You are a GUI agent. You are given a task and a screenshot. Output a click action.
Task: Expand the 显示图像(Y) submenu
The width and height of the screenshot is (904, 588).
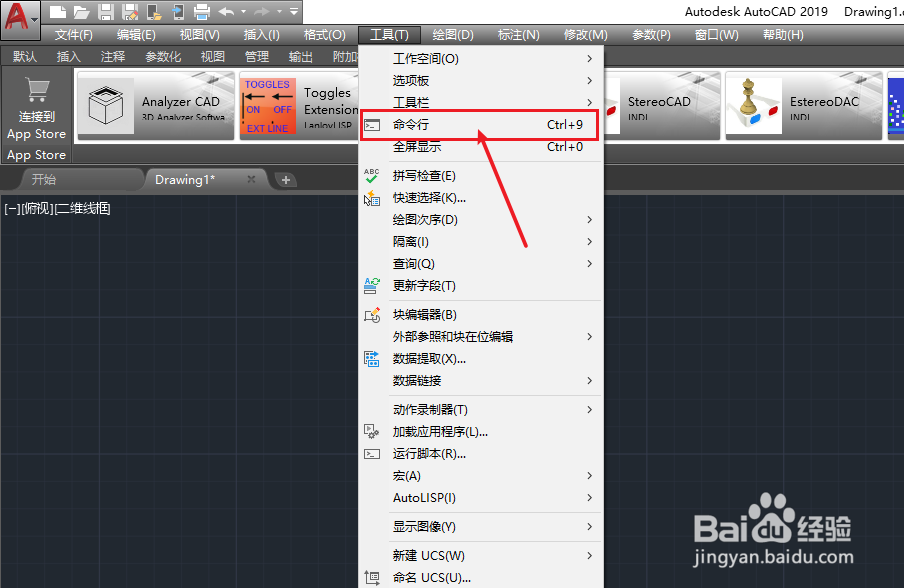point(481,527)
